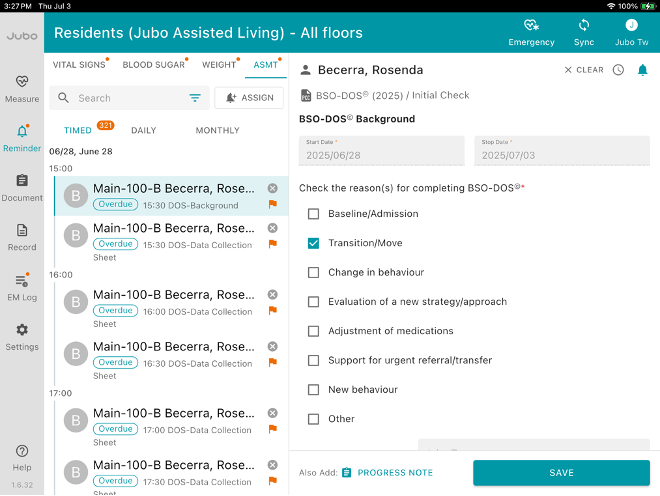This screenshot has width=660, height=496.
Task: Click the Progress Note link
Action: tap(394, 473)
